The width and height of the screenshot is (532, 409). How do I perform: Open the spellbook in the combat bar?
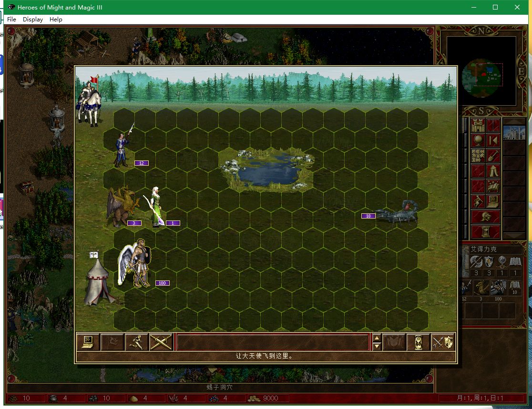pos(395,342)
